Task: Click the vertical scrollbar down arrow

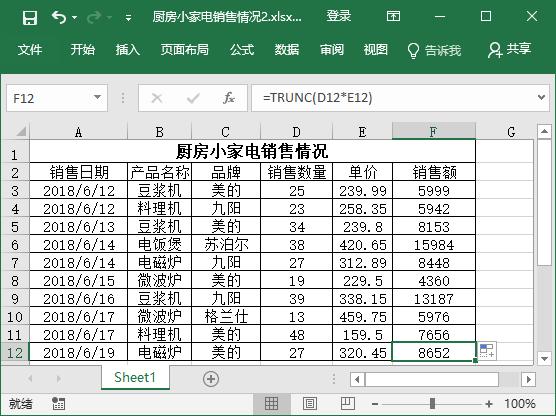Action: tap(544, 358)
